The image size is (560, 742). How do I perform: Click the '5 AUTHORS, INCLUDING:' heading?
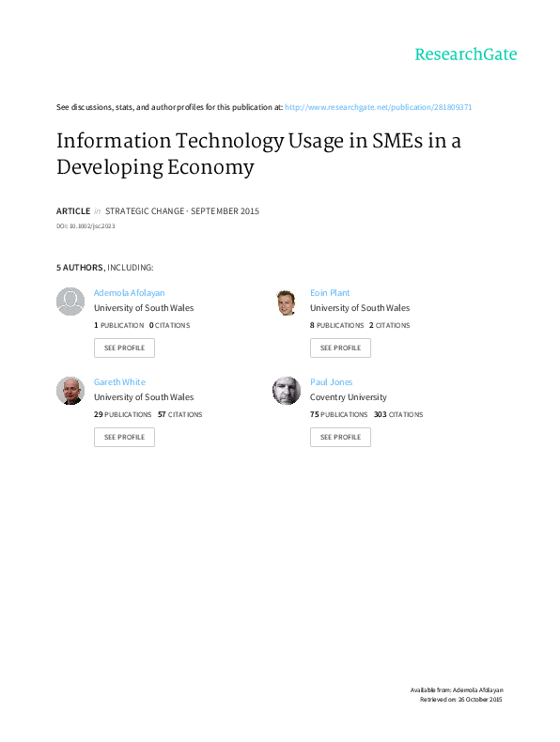[104, 268]
